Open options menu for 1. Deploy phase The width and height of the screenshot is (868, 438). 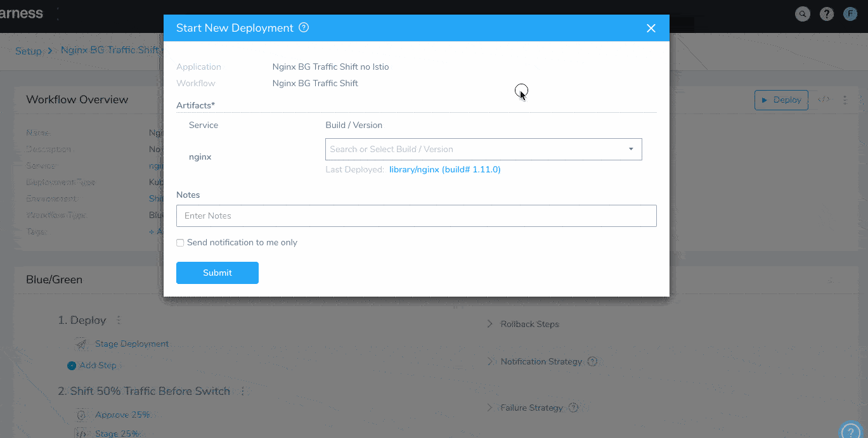click(119, 320)
